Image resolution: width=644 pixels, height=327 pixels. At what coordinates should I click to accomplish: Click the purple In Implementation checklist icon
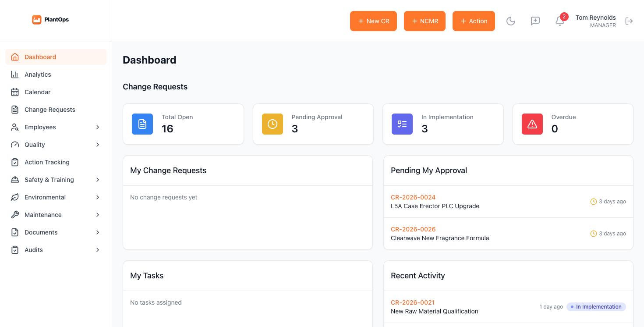[402, 124]
